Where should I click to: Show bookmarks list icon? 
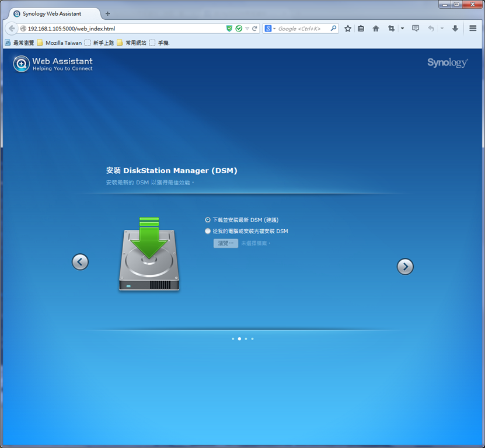[x=361, y=29]
